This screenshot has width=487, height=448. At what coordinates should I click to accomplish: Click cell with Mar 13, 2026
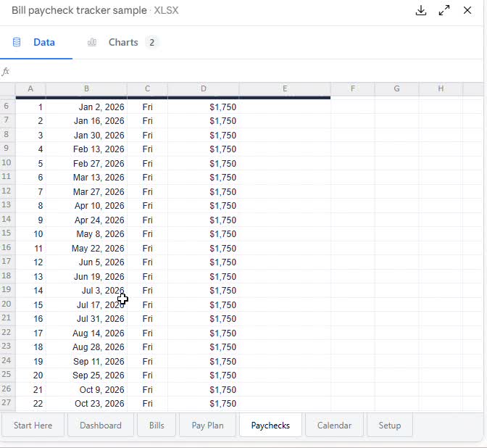(86, 178)
